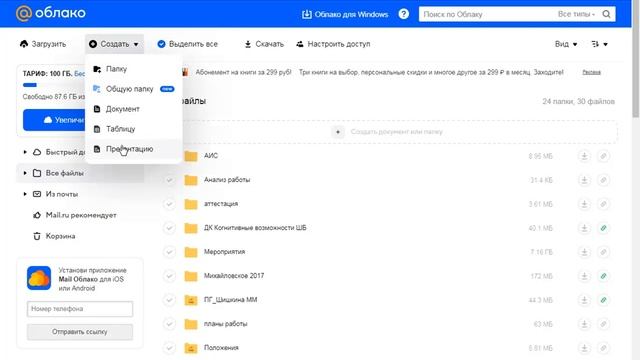Click the search magnifier icon
640x360 pixels.
click(x=607, y=14)
